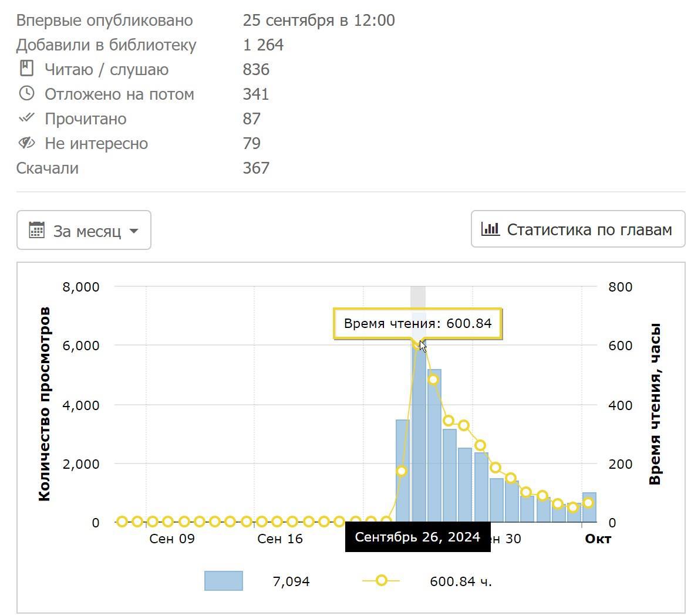Click the crossed-eye icon beside Не интересно

[26, 143]
